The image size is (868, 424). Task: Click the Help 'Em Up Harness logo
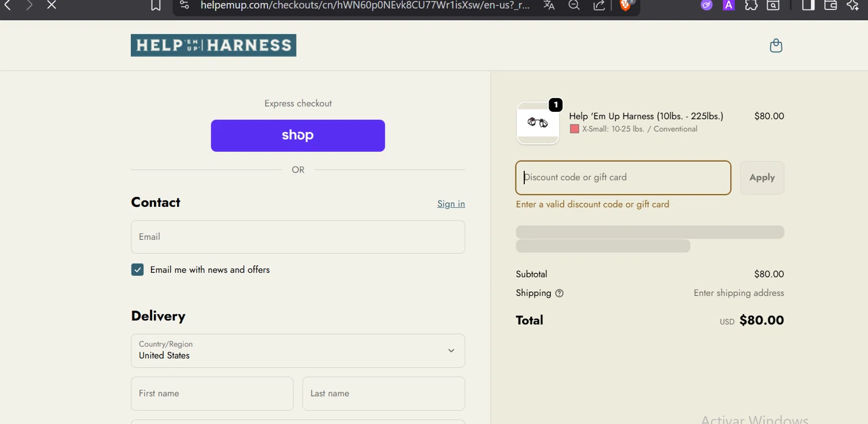pyautogui.click(x=214, y=45)
